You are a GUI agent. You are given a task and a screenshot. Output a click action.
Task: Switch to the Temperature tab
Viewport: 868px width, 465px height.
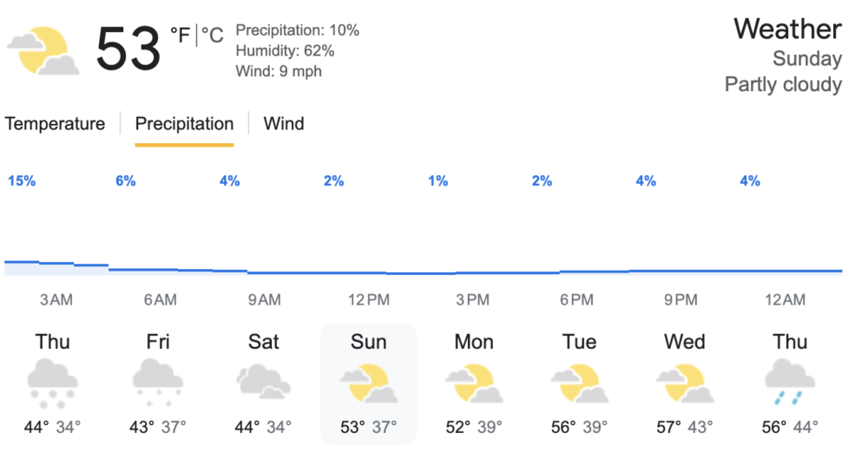(x=55, y=124)
